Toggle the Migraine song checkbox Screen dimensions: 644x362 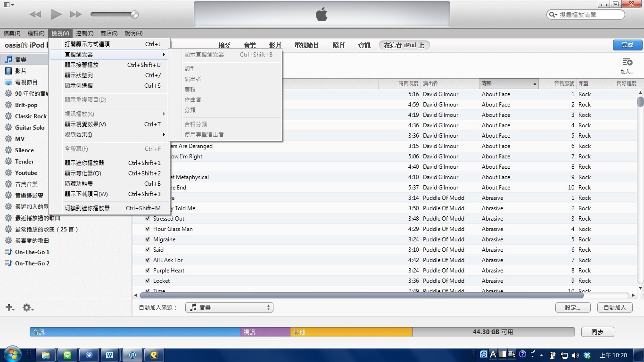pyautogui.click(x=148, y=239)
